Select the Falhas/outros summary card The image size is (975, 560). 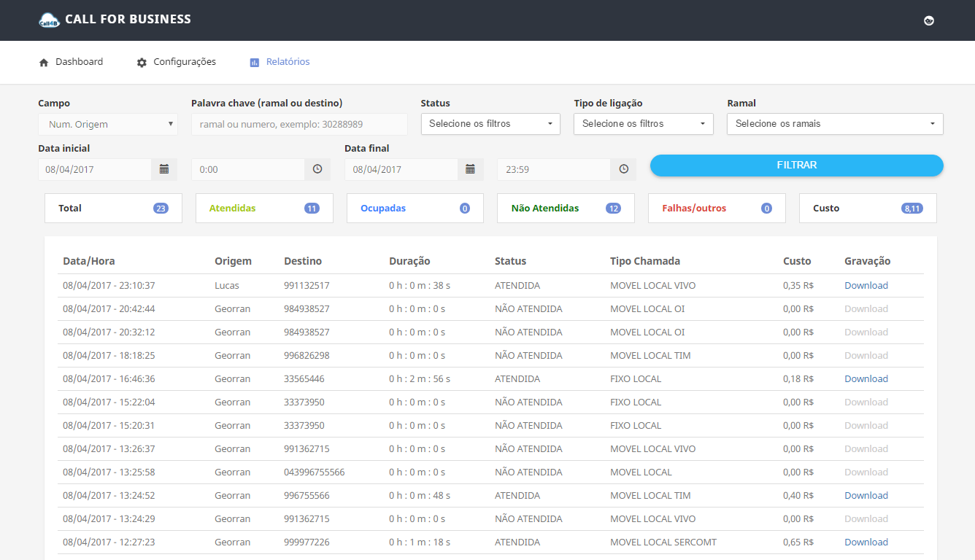[717, 208]
